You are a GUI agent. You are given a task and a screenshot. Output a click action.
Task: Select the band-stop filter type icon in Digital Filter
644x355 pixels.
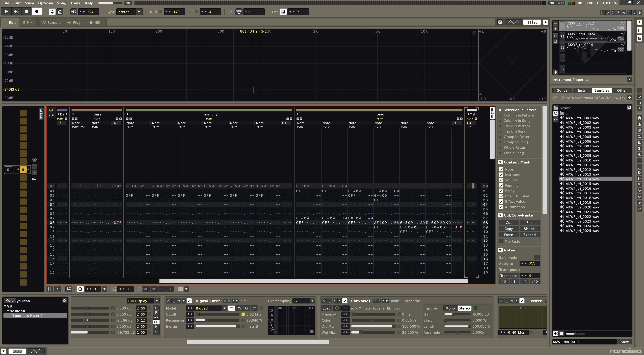pyautogui.click(x=247, y=308)
